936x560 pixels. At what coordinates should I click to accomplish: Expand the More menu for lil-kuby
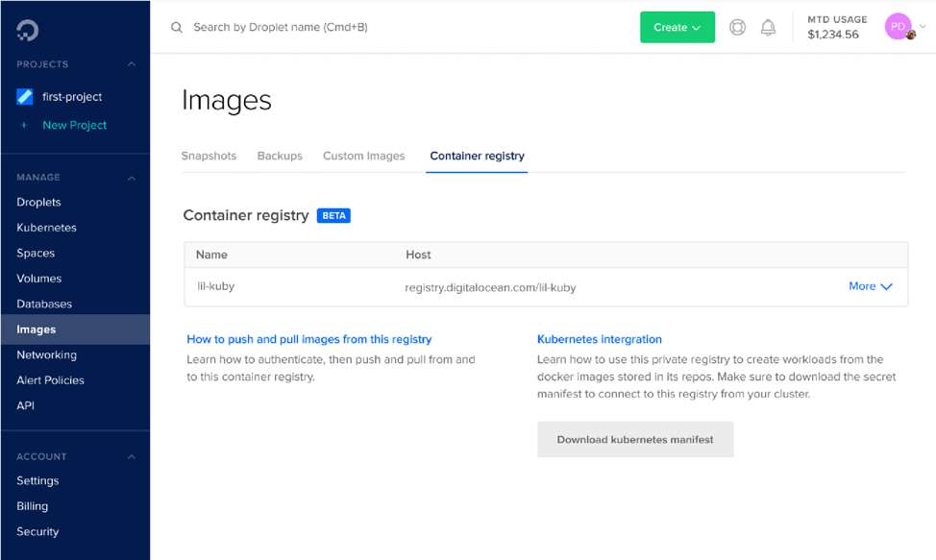870,286
